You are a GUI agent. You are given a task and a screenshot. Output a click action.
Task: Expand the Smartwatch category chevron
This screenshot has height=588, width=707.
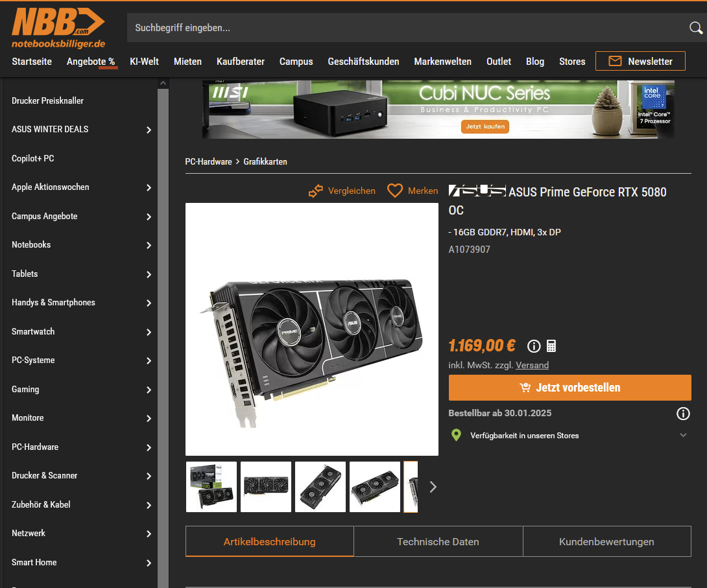coord(149,332)
